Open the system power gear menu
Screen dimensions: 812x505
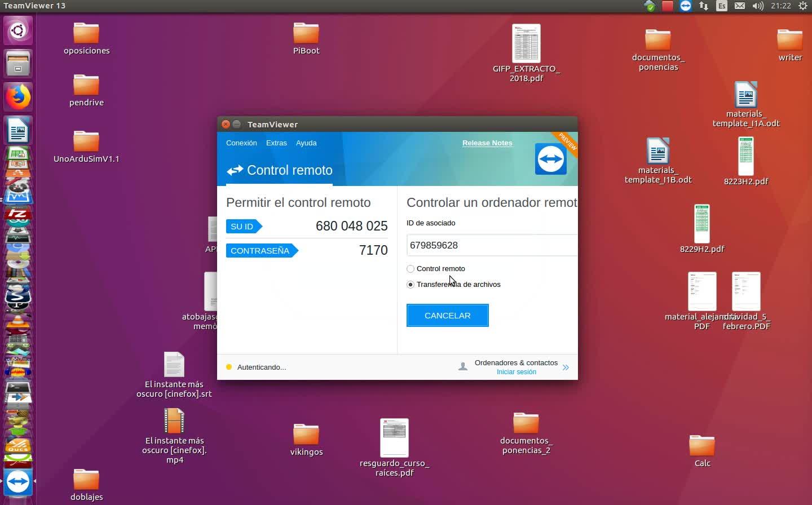point(803,6)
